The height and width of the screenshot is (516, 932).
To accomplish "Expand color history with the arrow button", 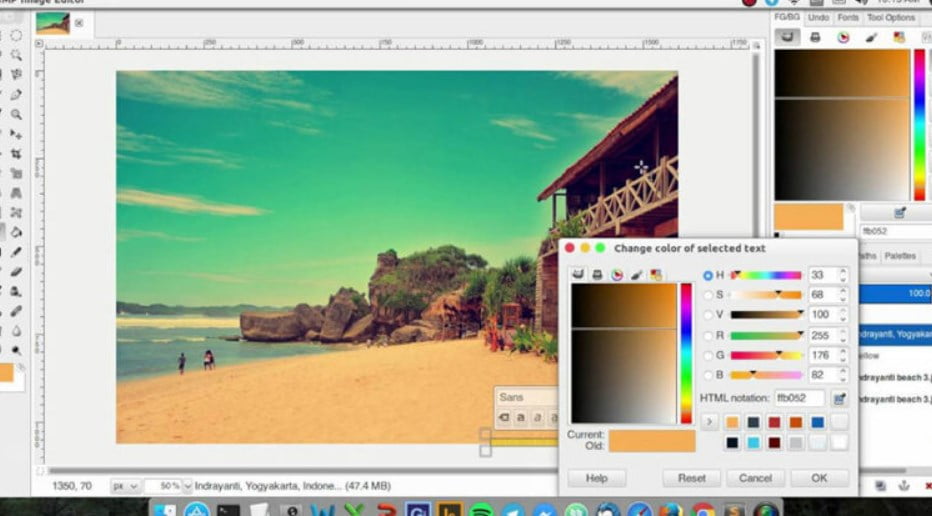I will (709, 422).
